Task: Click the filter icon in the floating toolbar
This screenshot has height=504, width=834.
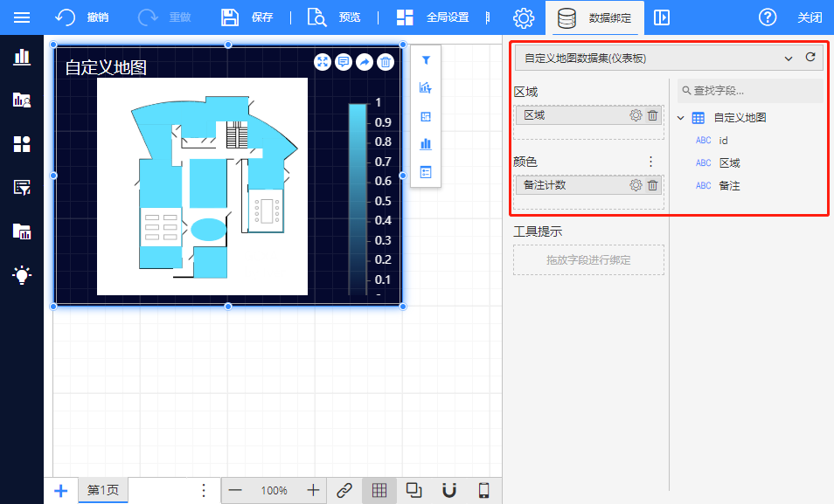Action: (x=426, y=61)
